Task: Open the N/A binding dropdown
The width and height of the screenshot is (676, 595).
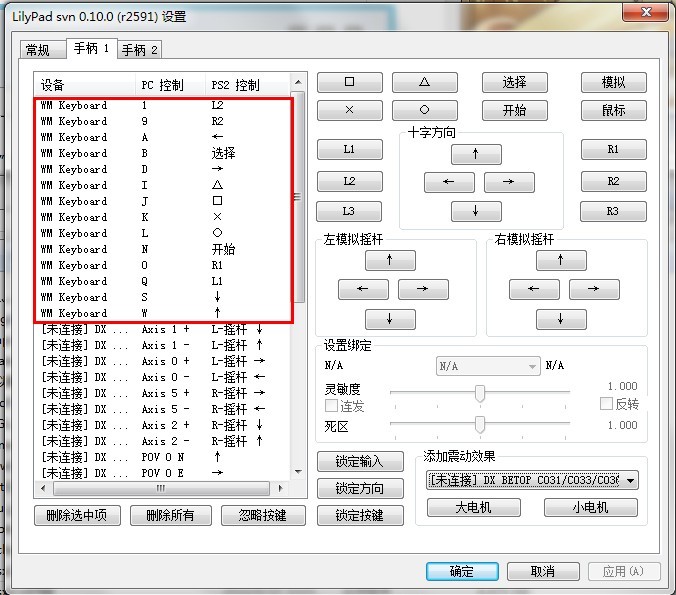Action: coord(488,366)
